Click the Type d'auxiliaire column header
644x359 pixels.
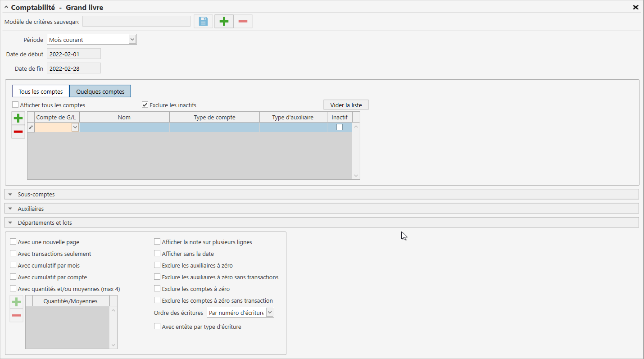[293, 117]
